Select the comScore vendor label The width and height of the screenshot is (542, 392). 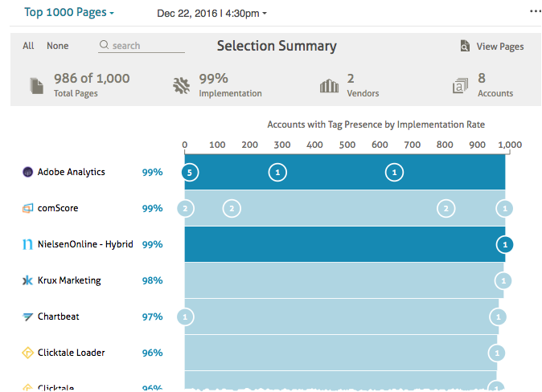coord(58,208)
